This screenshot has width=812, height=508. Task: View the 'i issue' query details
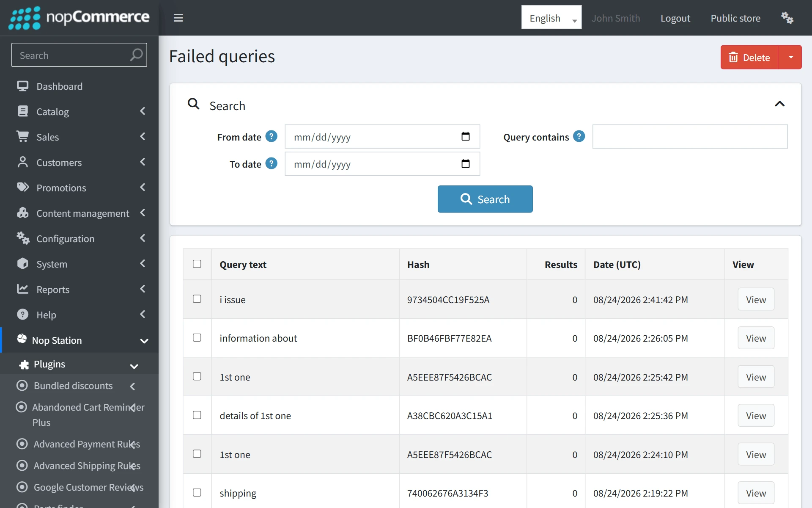(756, 299)
